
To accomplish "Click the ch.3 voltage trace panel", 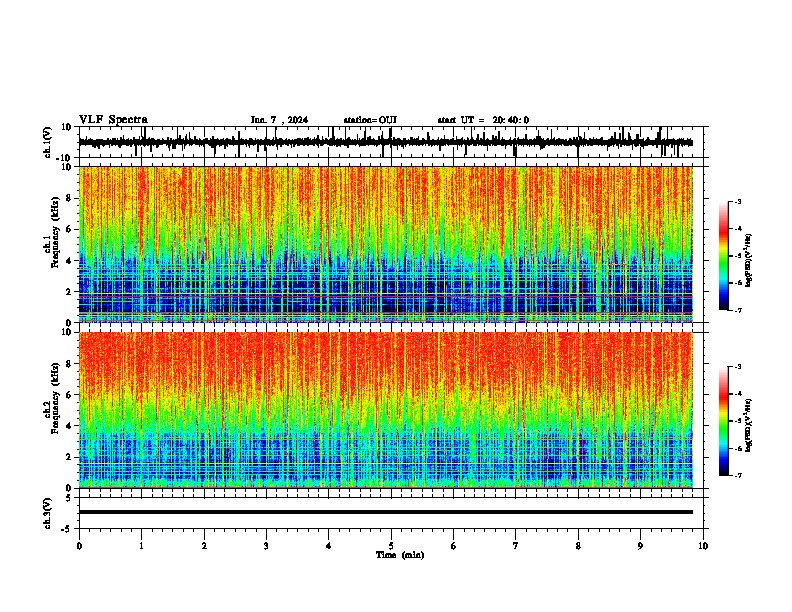I will click(x=393, y=513).
